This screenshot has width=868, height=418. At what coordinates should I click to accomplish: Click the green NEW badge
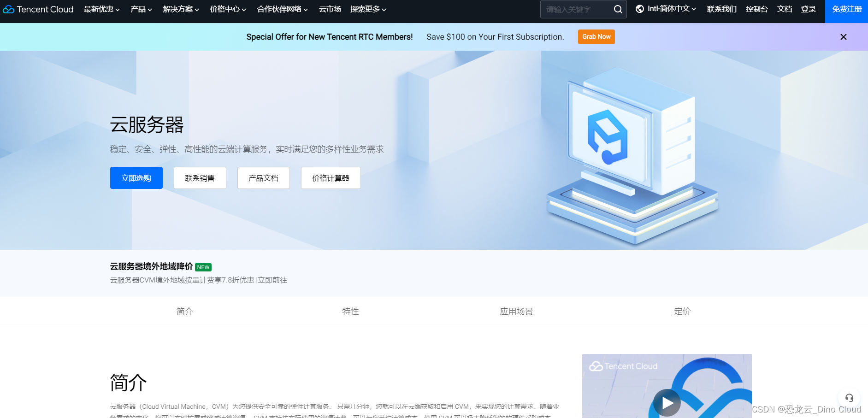(x=203, y=267)
